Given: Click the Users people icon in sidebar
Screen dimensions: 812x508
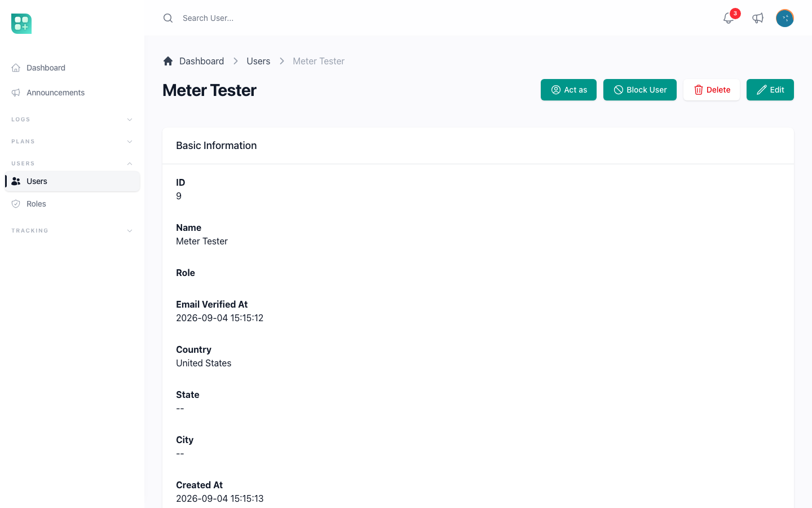Looking at the screenshot, I should [x=16, y=181].
